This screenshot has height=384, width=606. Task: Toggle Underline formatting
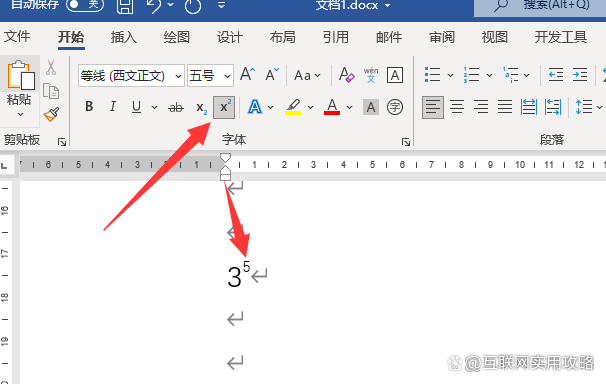(136, 107)
